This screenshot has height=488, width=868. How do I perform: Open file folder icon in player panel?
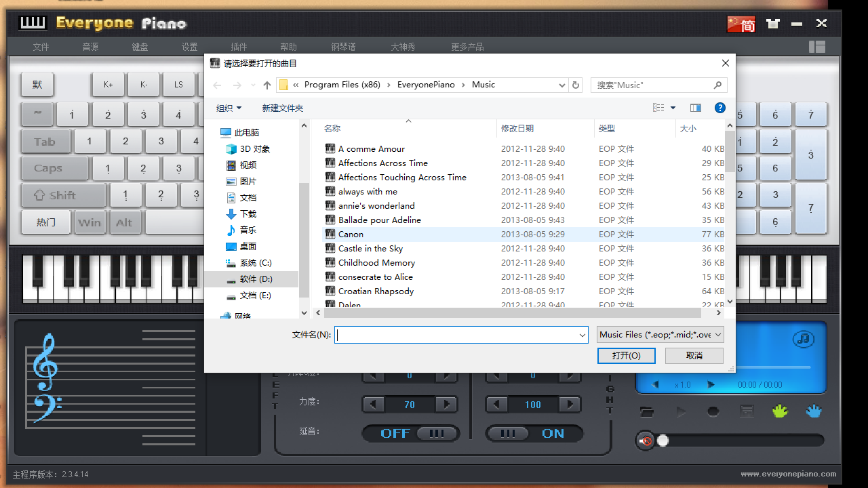[x=647, y=411]
